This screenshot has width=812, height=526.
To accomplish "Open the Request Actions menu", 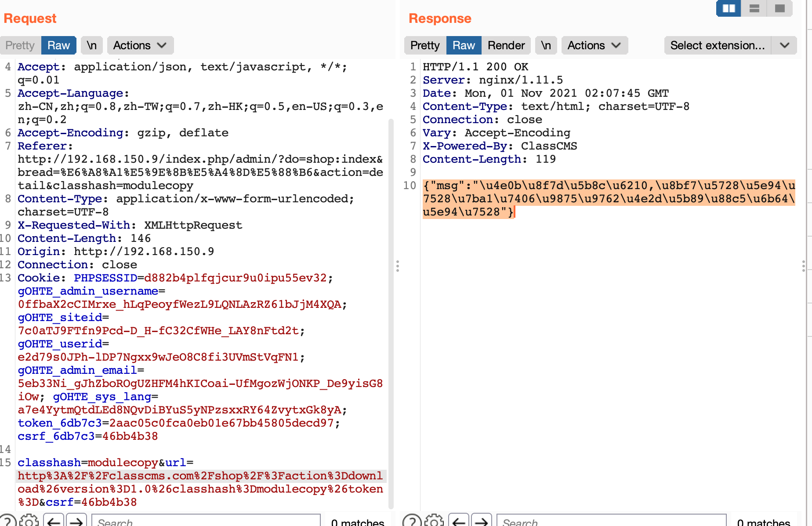I will point(140,45).
